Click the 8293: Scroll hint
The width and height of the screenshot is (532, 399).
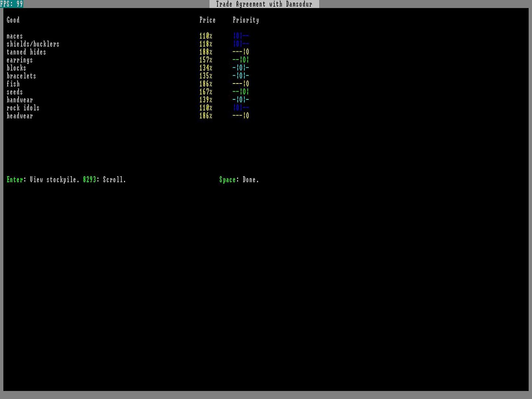coord(104,180)
